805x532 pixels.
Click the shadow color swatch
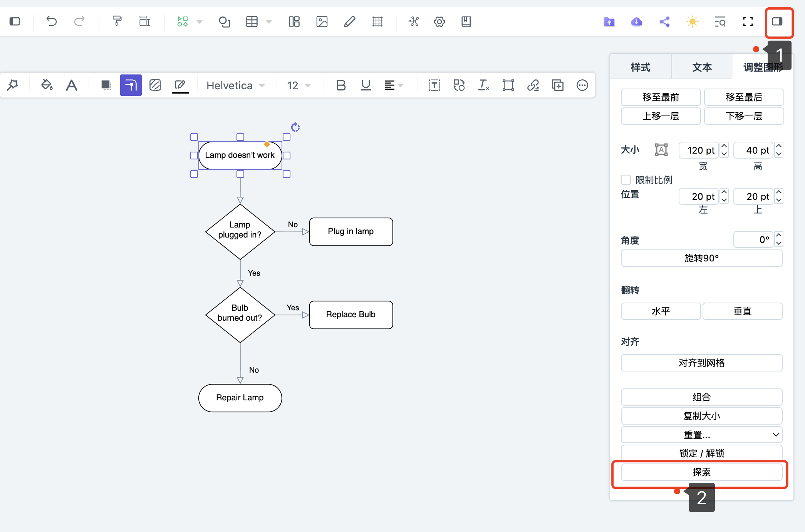106,85
